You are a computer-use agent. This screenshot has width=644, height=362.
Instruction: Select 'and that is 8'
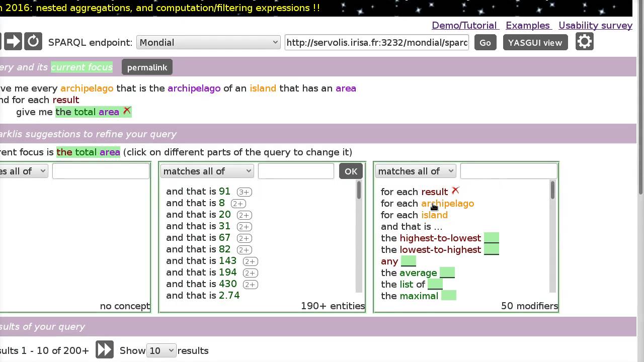point(195,203)
